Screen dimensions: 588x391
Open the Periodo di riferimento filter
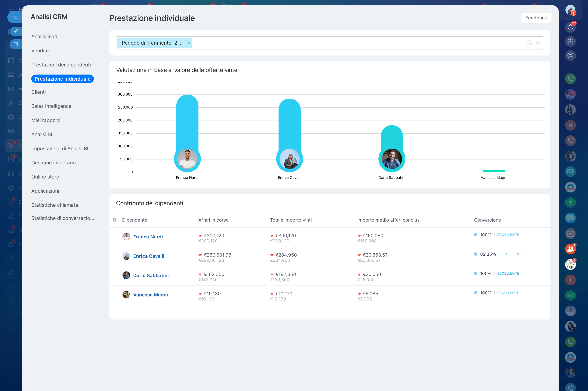[x=151, y=43]
